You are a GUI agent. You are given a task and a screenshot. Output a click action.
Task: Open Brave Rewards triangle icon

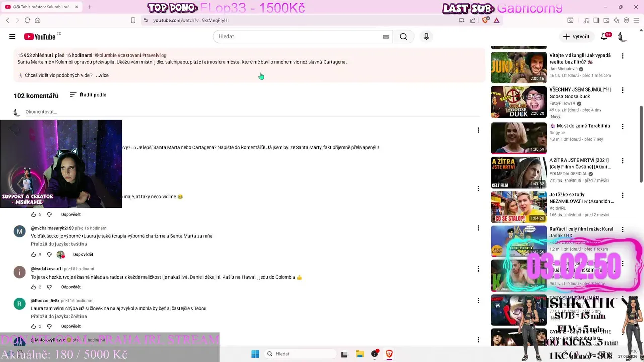(496, 20)
